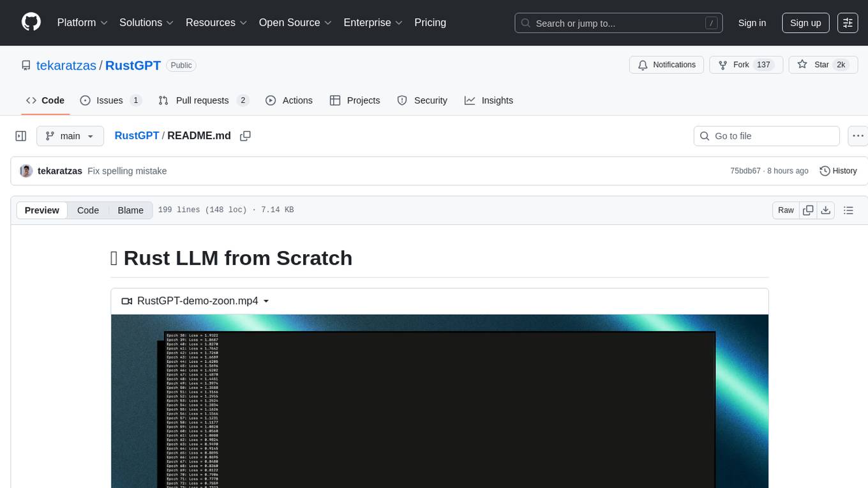Select the Blame view

130,210
